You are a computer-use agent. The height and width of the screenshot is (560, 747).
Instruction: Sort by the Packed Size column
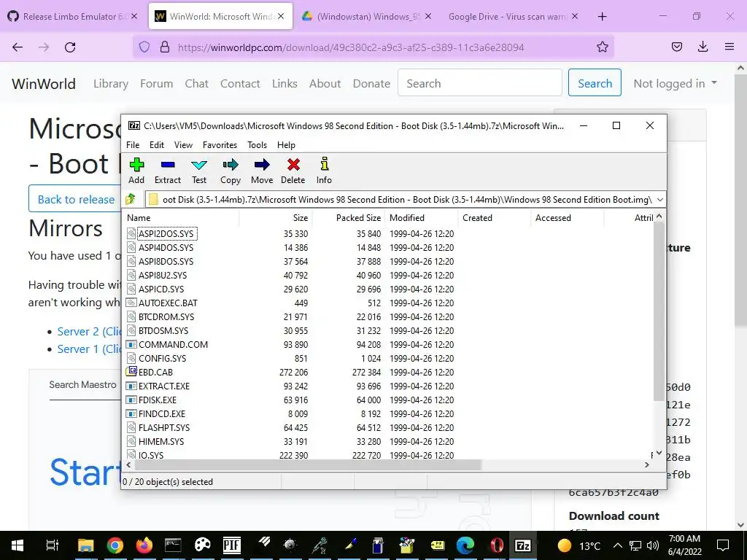[349, 217]
